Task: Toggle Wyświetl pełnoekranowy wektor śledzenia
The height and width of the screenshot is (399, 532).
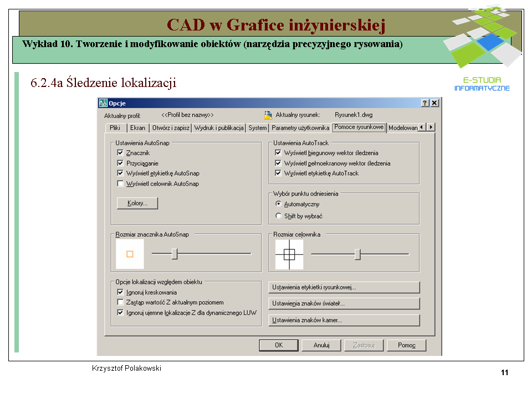Action: point(278,163)
